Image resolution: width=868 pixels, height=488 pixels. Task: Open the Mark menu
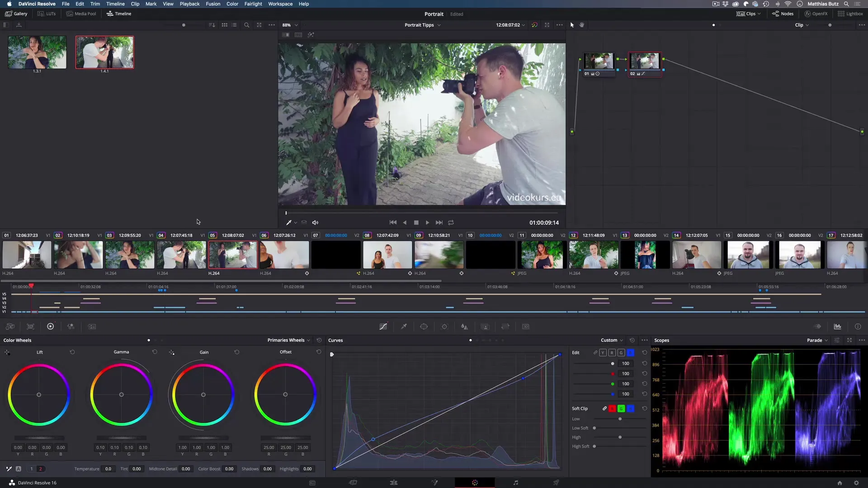click(x=151, y=4)
